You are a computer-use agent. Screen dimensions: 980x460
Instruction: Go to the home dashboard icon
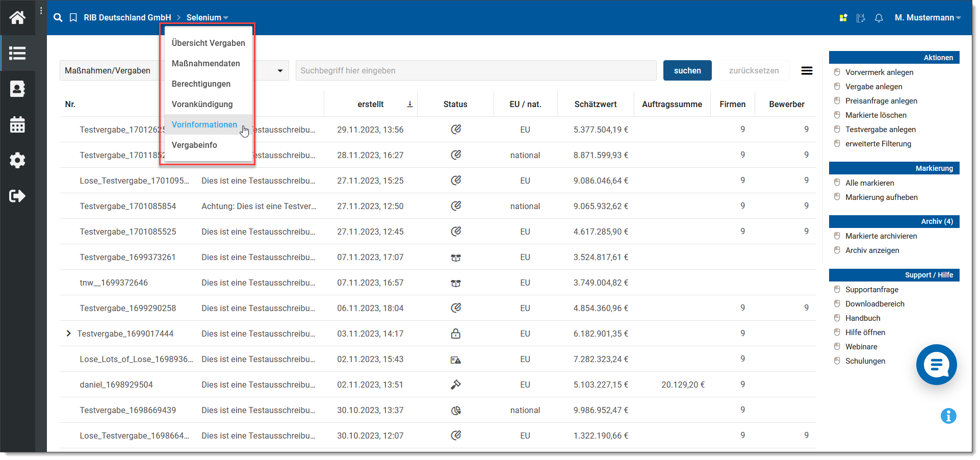(17, 18)
